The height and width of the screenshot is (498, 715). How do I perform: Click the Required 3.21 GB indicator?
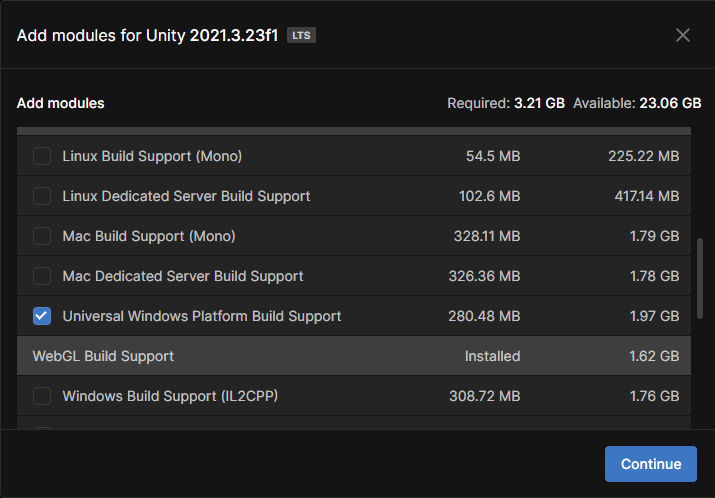[x=506, y=103]
